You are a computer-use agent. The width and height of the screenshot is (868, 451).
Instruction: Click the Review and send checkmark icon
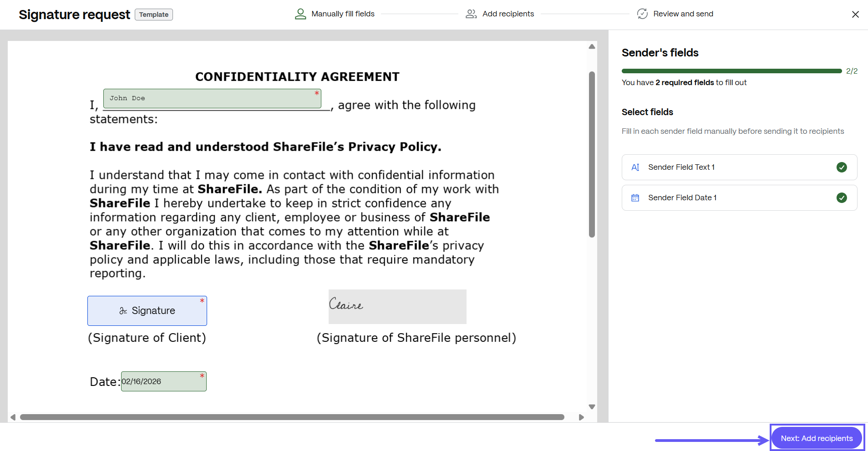pyautogui.click(x=642, y=14)
